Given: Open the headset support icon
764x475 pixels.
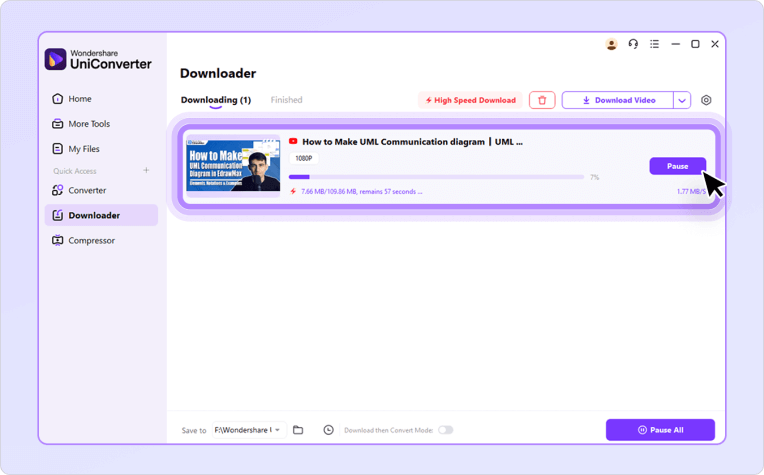Looking at the screenshot, I should coord(633,44).
